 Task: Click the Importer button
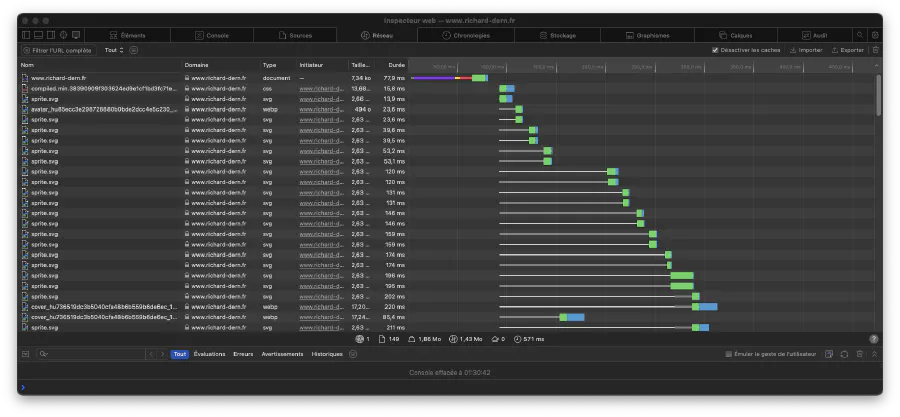point(806,50)
